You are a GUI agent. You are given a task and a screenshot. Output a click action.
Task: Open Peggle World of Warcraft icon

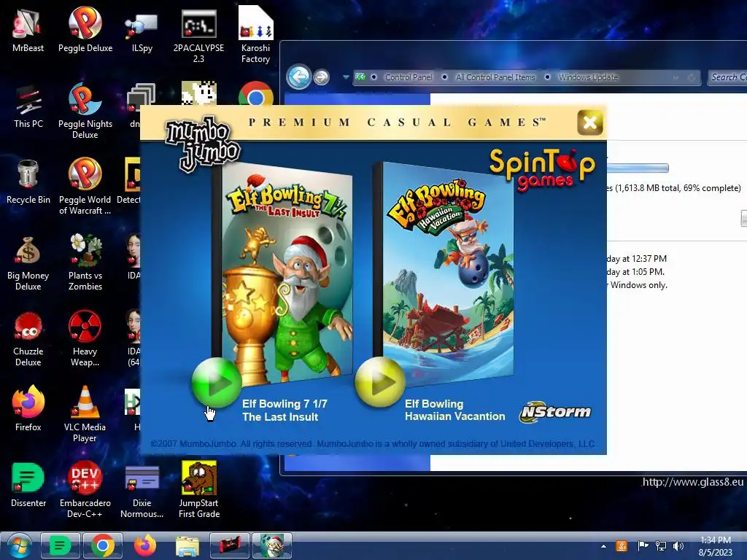(x=85, y=187)
